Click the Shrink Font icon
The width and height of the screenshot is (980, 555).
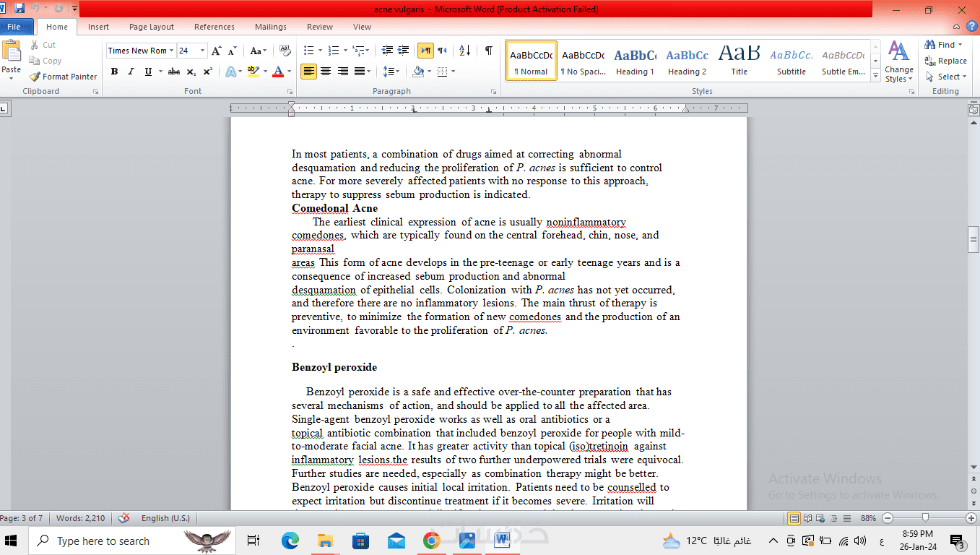pos(232,51)
